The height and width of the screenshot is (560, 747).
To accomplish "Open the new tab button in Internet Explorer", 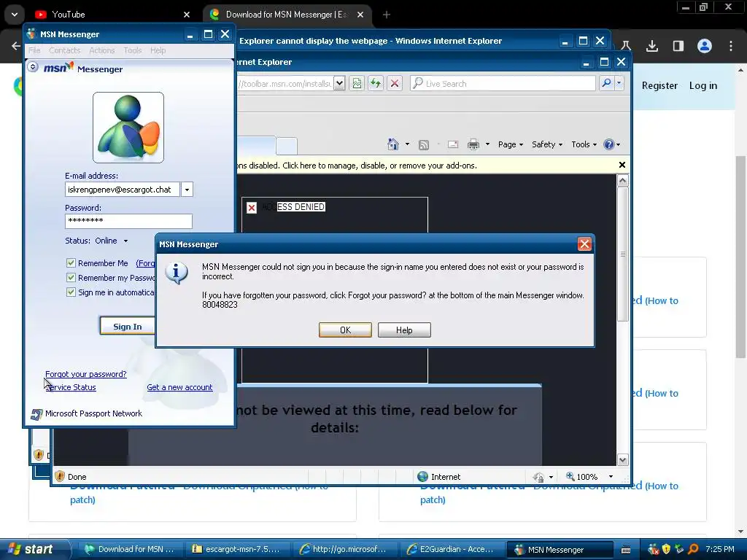I will 286,146.
